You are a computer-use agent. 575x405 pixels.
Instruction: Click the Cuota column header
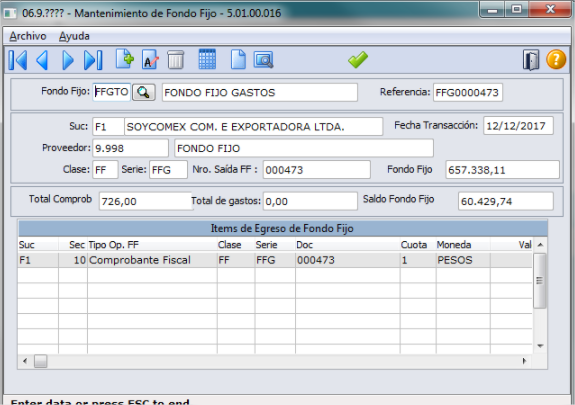418,245
